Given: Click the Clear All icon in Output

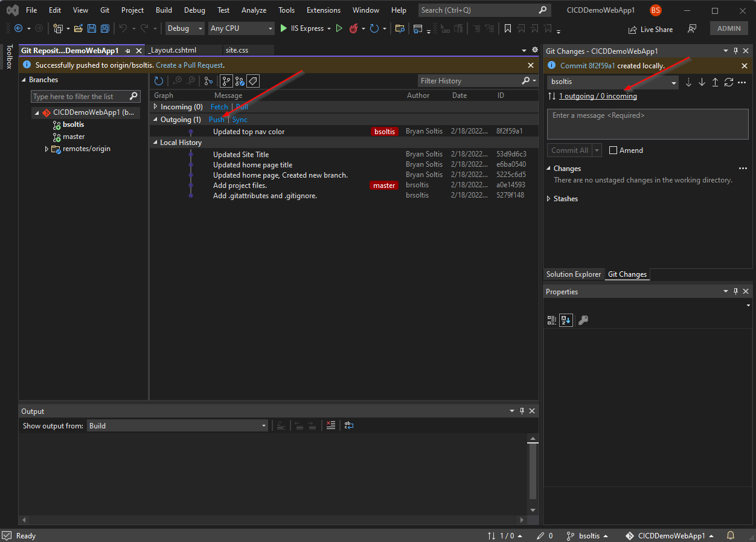Looking at the screenshot, I should 330,425.
